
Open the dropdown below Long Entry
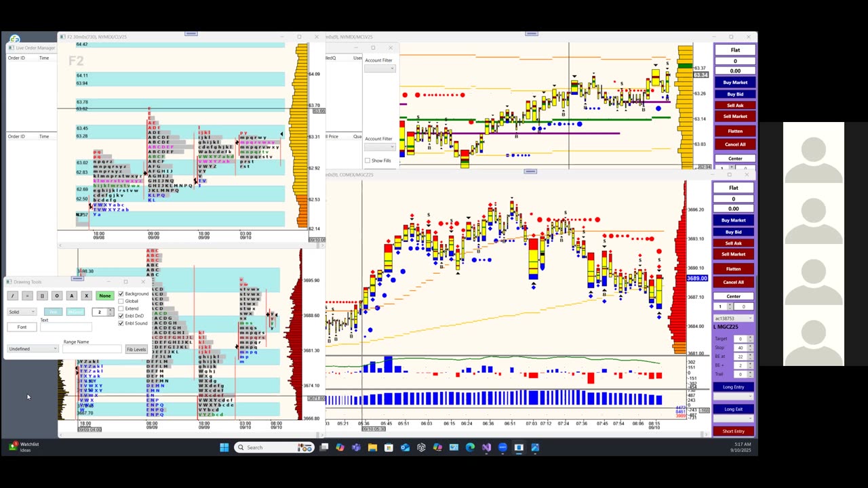(733, 396)
